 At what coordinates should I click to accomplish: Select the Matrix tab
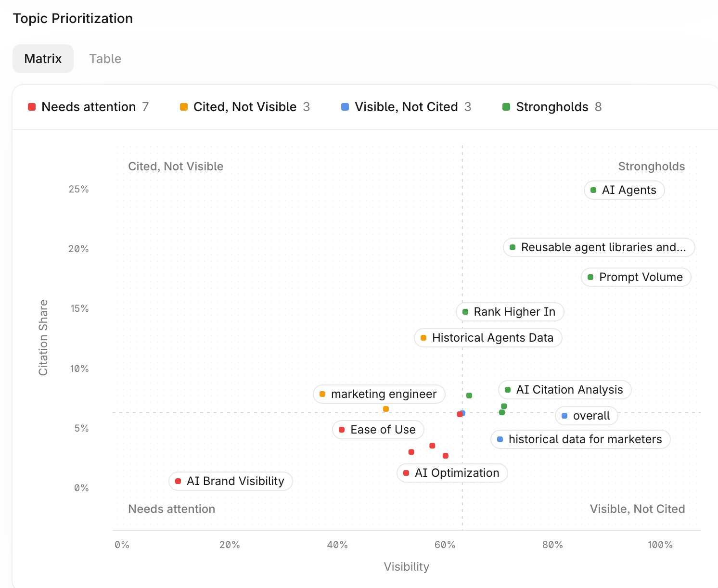click(43, 59)
